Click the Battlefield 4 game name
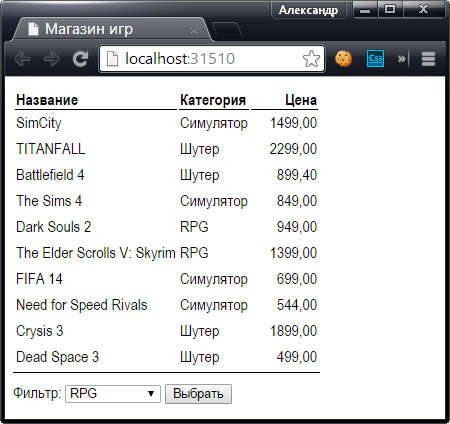The height and width of the screenshot is (424, 450). click(50, 175)
